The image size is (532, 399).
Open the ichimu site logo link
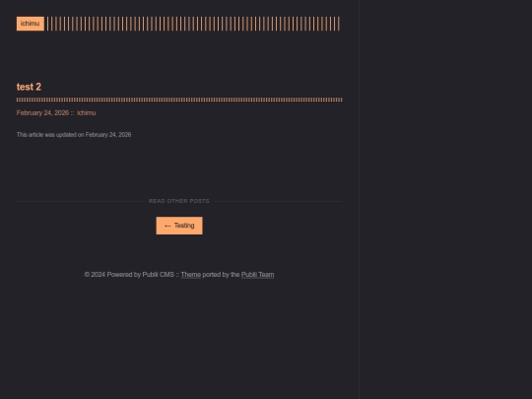click(x=31, y=24)
